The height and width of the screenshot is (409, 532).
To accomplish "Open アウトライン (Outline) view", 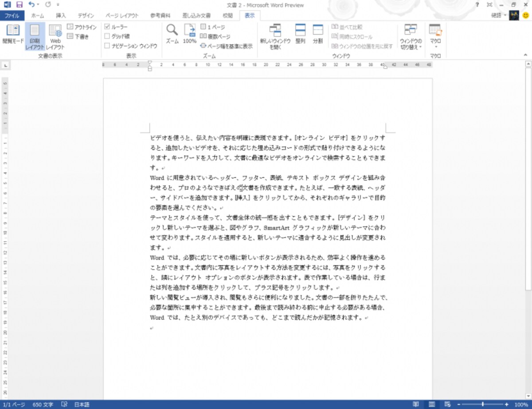I will [82, 27].
